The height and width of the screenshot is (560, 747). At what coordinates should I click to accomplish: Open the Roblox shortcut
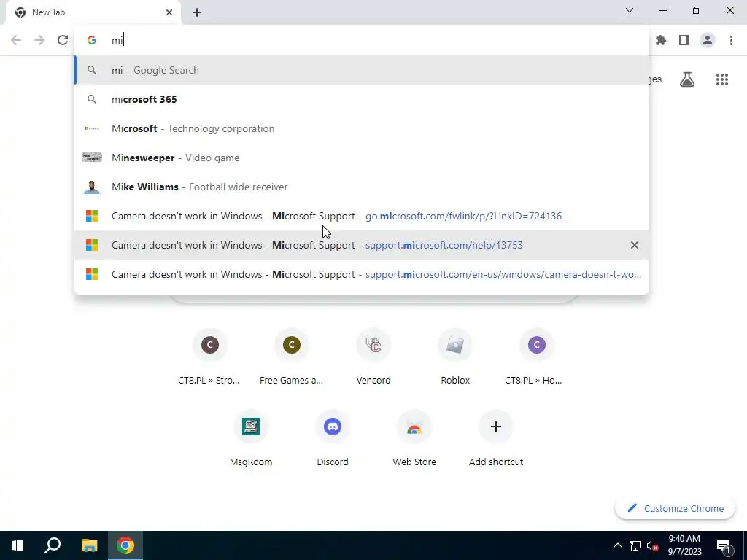[x=455, y=356]
